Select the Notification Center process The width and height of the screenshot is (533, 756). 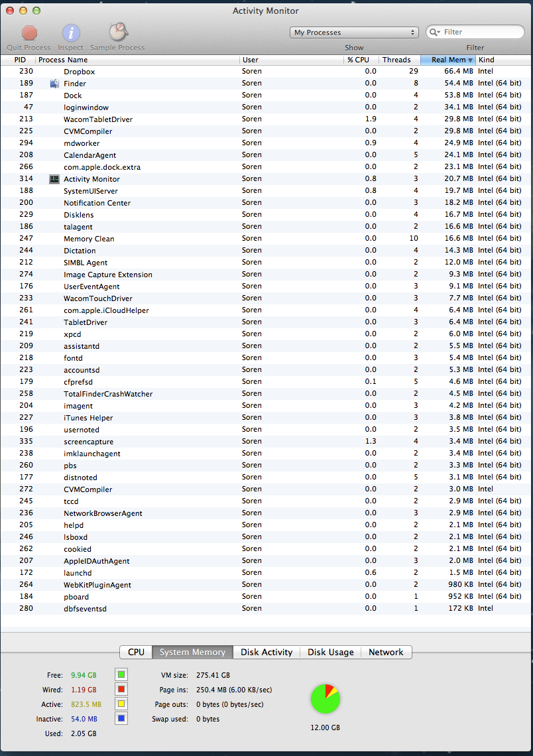266,202
